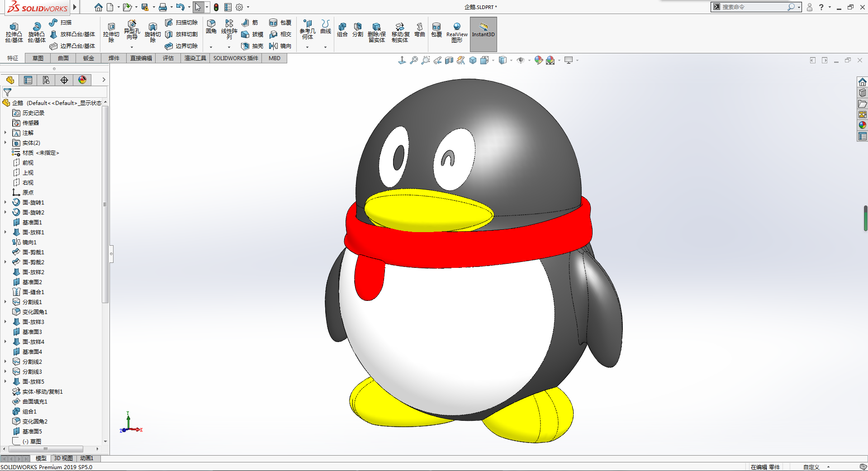
Task: Open the SOLIDWORKS 插件 tab
Action: (236, 58)
